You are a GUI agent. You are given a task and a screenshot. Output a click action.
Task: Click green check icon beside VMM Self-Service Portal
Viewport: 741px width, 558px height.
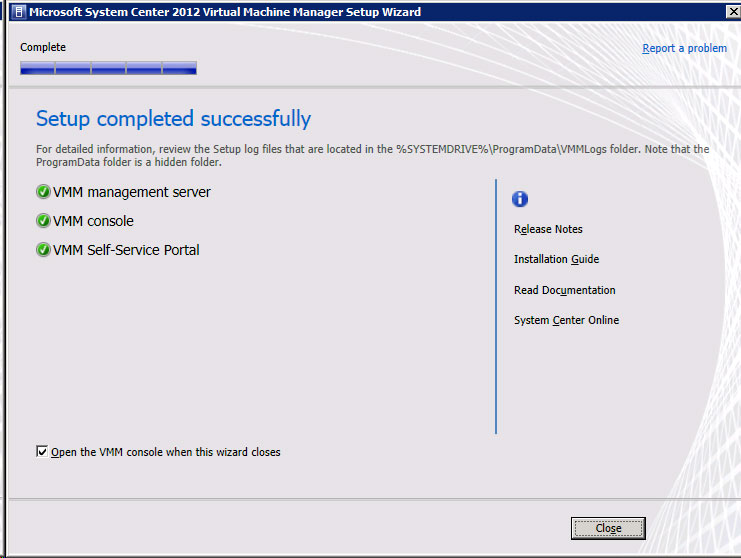pos(43,249)
